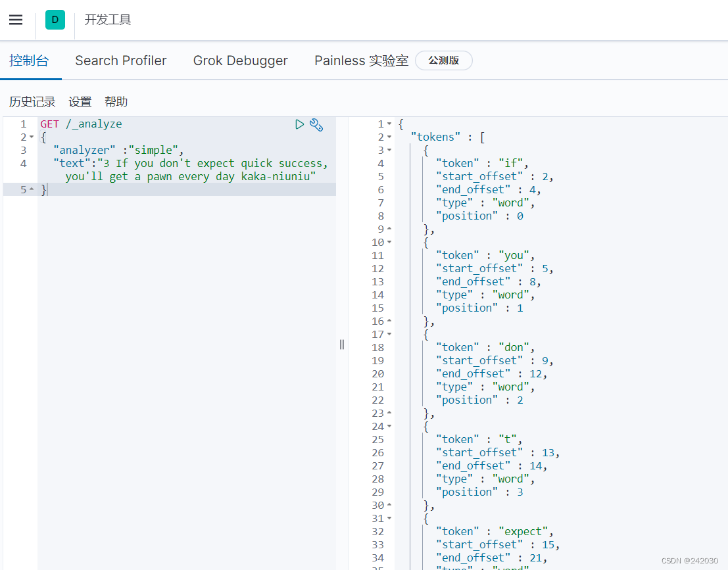Click the "start_offset" : 9 line

495,361
